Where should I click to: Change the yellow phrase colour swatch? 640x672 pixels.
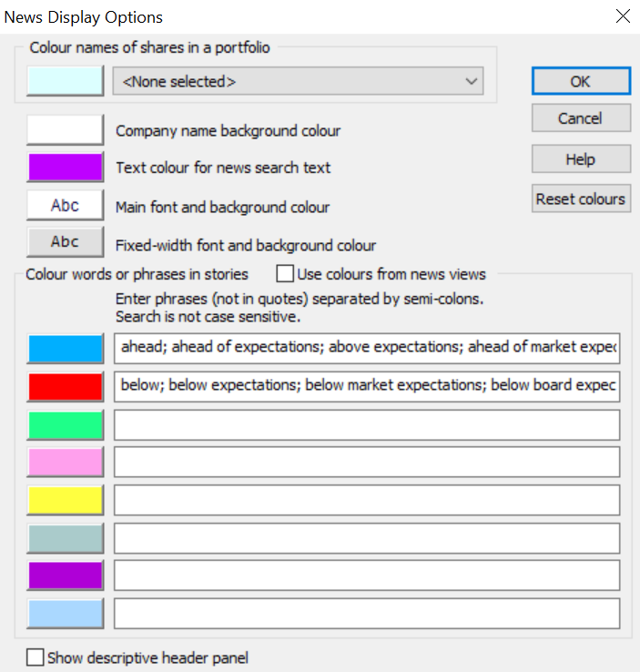pyautogui.click(x=66, y=500)
